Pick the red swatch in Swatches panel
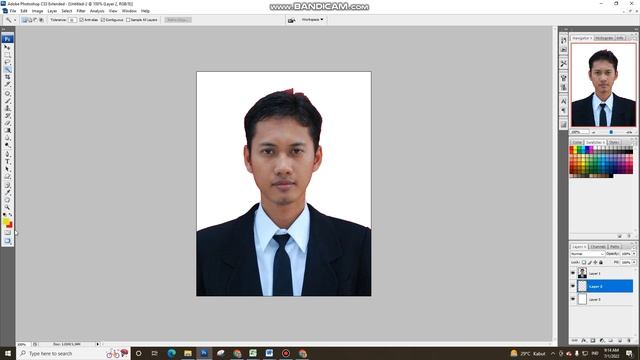 point(572,150)
